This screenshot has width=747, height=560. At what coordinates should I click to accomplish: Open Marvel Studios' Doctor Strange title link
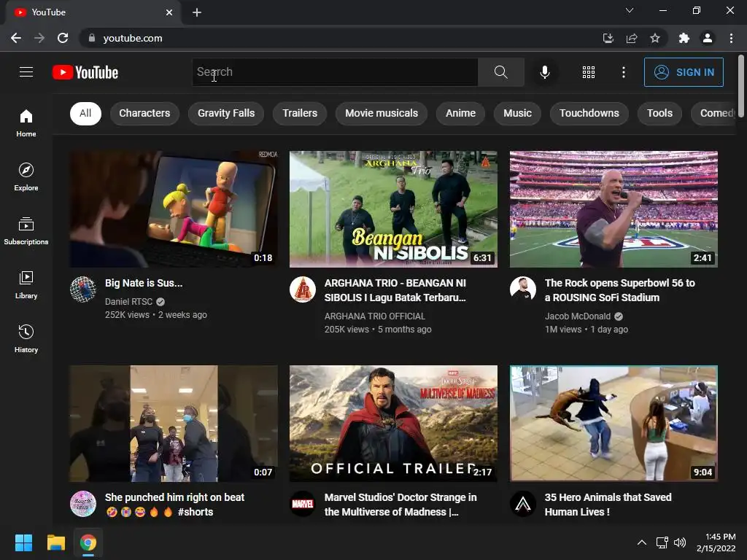400,505
